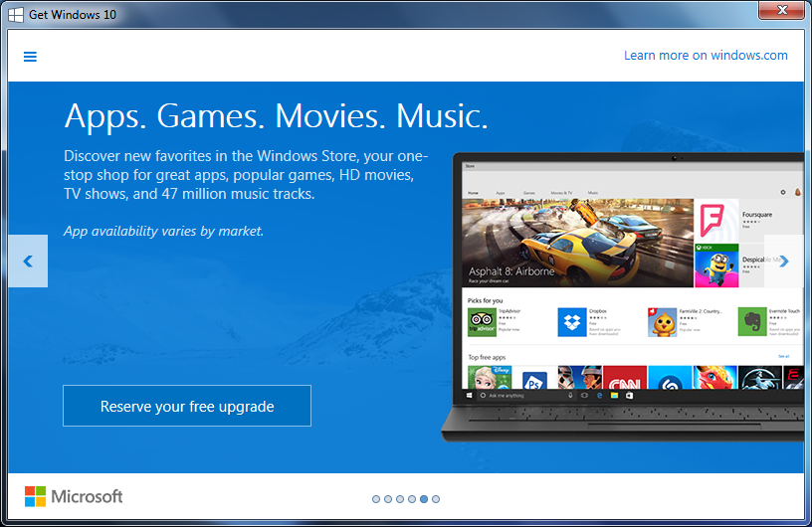812x527 pixels.
Task: Jump to the fourth page indicator dot
Action: point(412,499)
